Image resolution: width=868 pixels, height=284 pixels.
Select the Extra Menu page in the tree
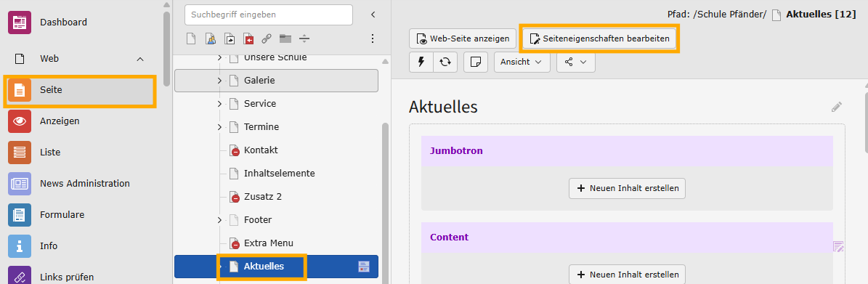269,243
